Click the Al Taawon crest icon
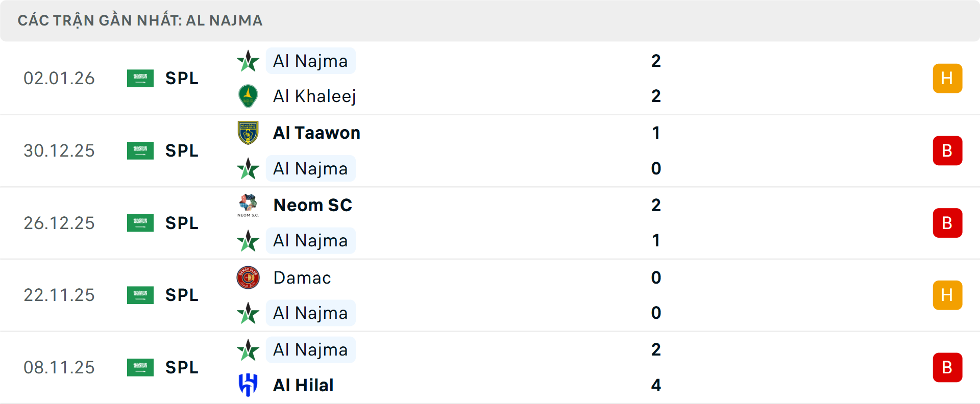The height and width of the screenshot is (404, 980). pos(248,133)
